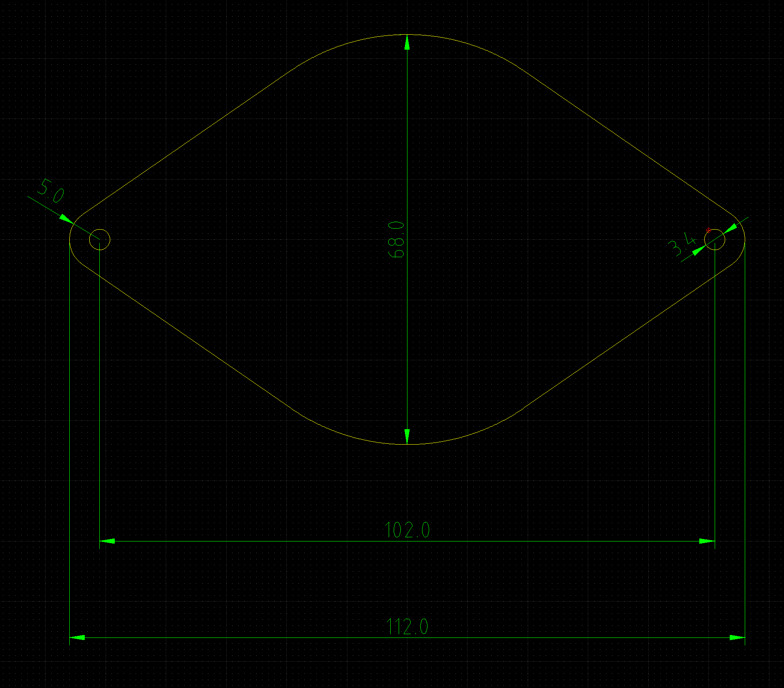Pick the top arrowhead of 68.0 dimension

[x=407, y=42]
